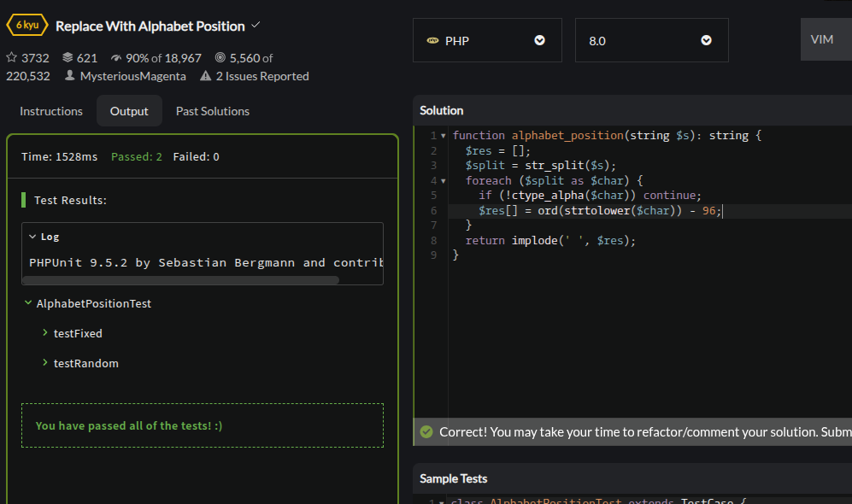Click the star icon next to 3732

tap(12, 58)
